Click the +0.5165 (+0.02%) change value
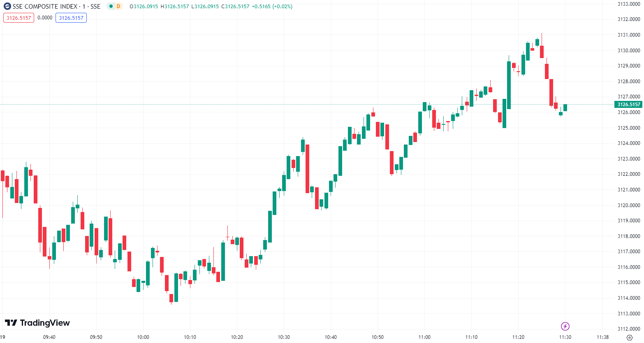The height and width of the screenshot is (343, 644). pos(272,7)
